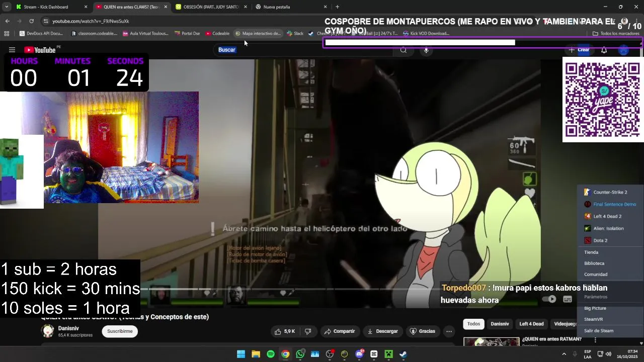Open Chrome apps grid in bookmarks bar
Screen dimensions: 644x362
7,34
